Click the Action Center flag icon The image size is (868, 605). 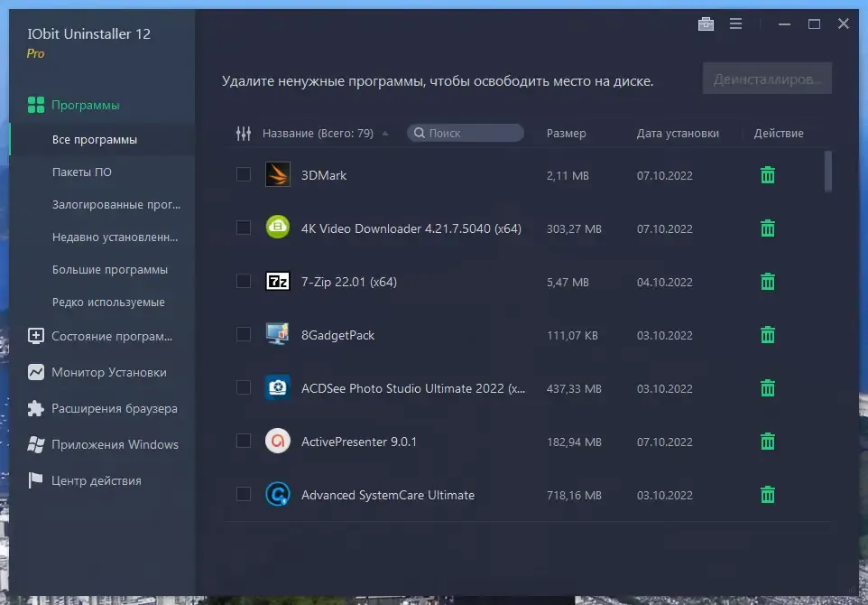coord(36,480)
